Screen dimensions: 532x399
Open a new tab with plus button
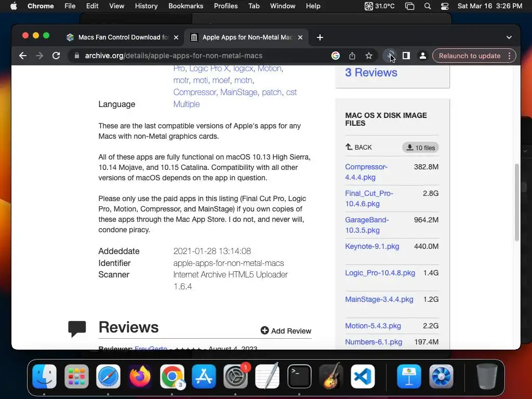(320, 37)
